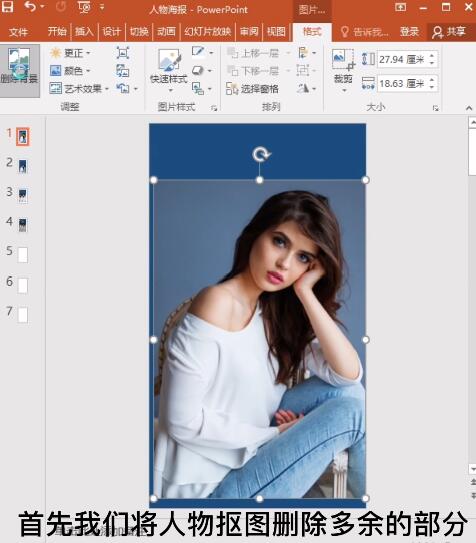The image size is (476, 543).
Task: Switch to the 切换 ribbon tab
Action: (x=139, y=32)
